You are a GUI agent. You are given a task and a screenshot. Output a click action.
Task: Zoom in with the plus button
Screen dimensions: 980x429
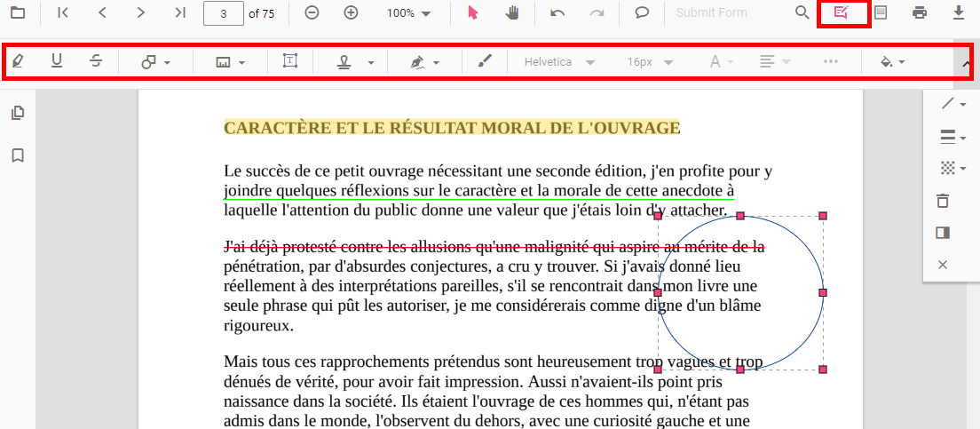(351, 12)
